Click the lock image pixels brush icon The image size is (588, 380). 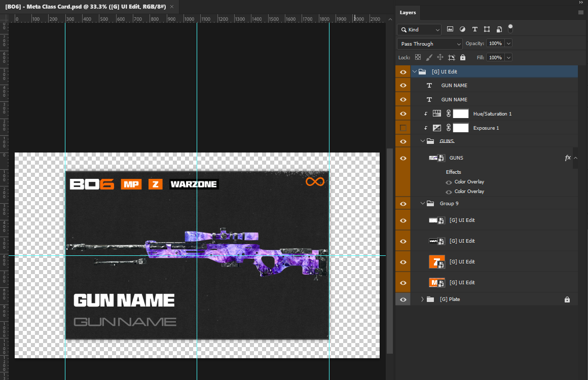(429, 58)
